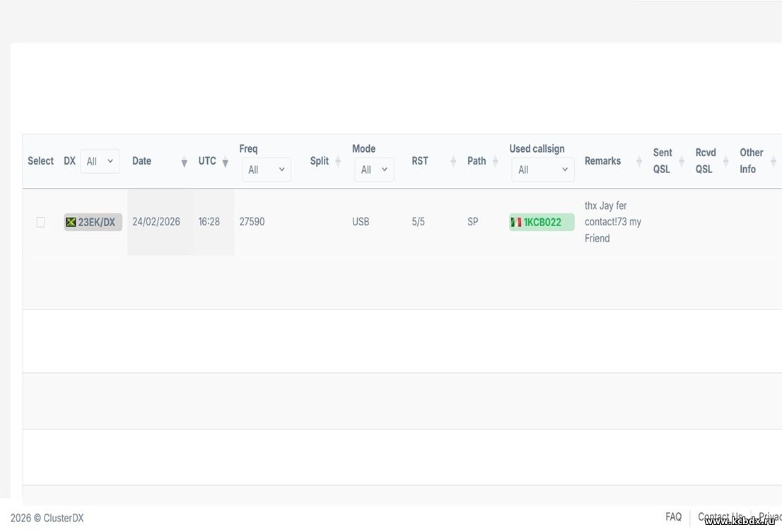Image resolution: width=782 pixels, height=532 pixels.
Task: Sort Remarks column with arrow icon
Action: point(639,162)
